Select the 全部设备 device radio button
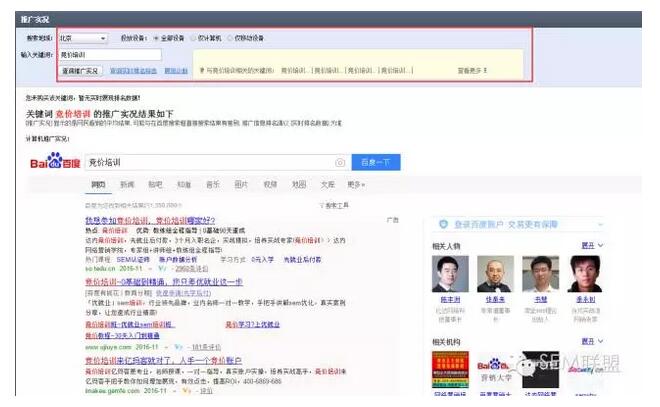This screenshot has height=407, width=660. 156,38
